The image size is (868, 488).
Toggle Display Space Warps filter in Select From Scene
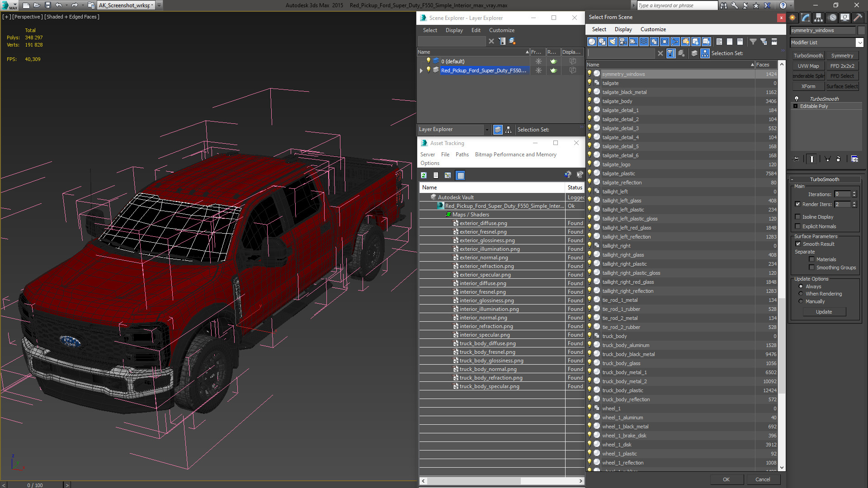(644, 42)
